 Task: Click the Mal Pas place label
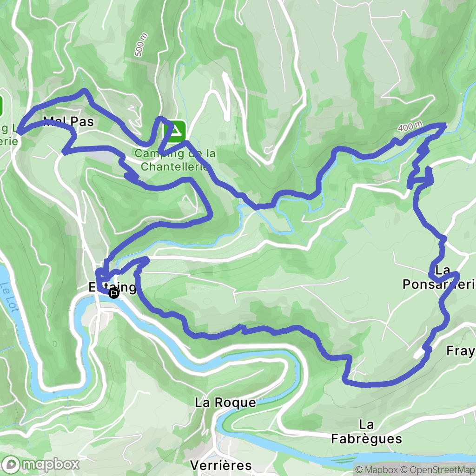(69, 121)
